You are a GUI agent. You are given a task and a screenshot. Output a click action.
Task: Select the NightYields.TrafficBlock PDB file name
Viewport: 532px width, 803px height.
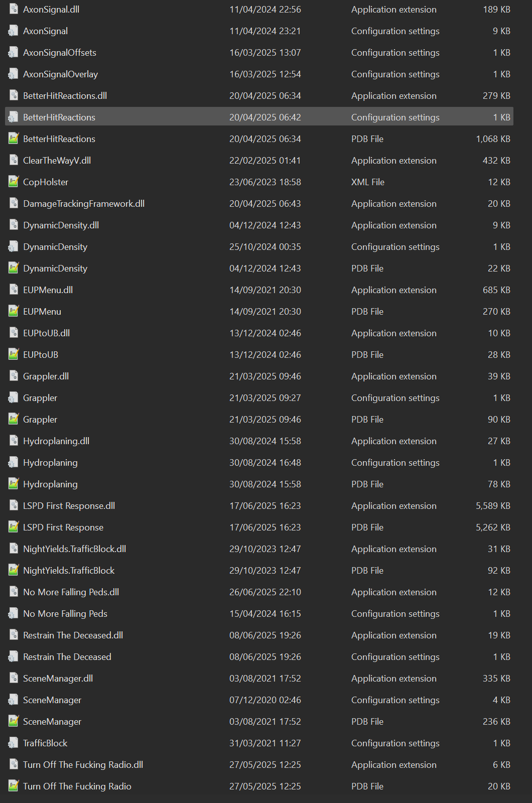pyautogui.click(x=69, y=571)
